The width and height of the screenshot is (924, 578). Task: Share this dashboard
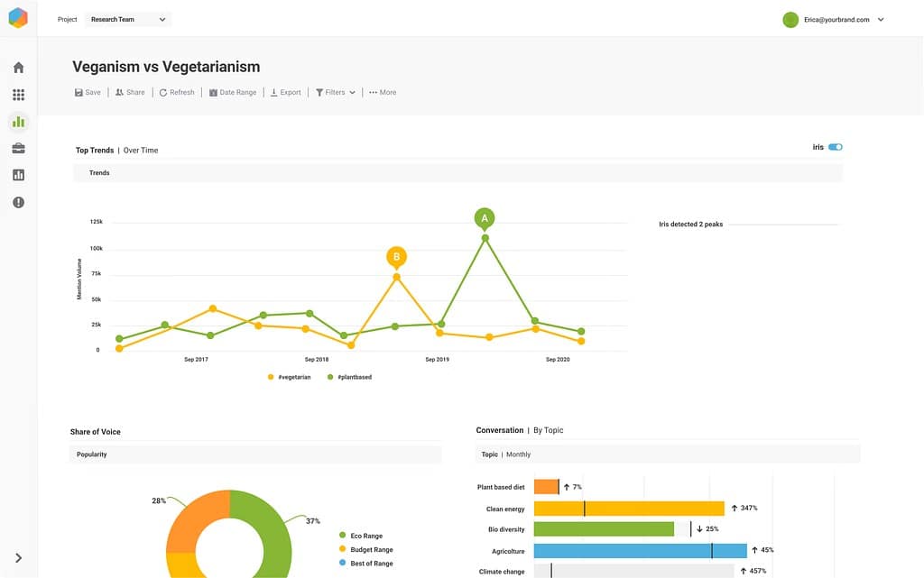point(130,91)
